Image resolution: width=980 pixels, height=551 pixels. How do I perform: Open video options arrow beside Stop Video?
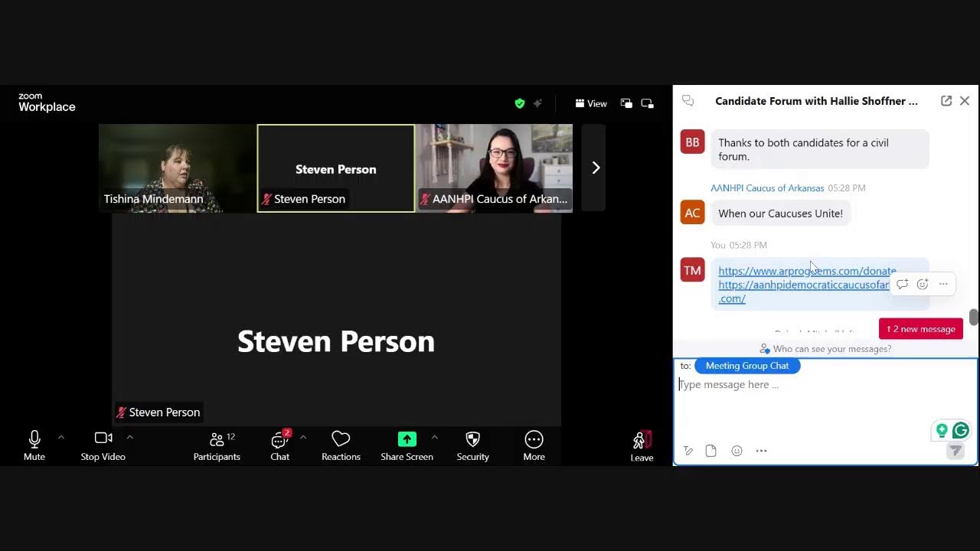point(129,438)
